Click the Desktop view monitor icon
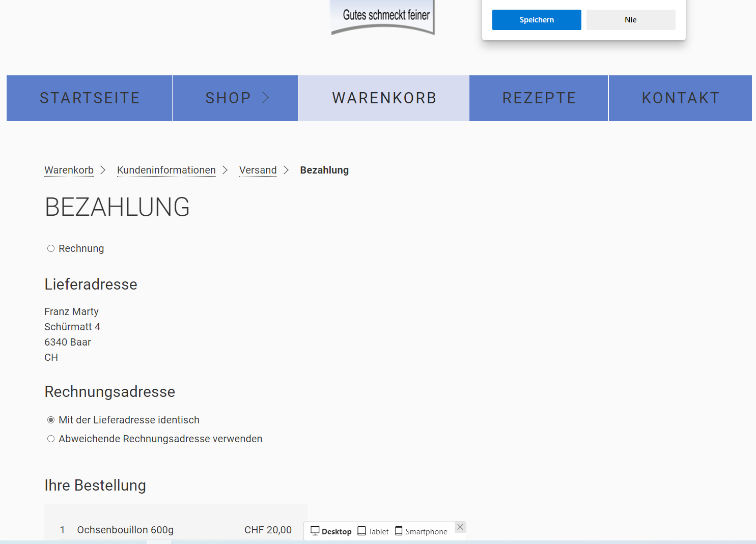This screenshot has width=756, height=544. 315,531
